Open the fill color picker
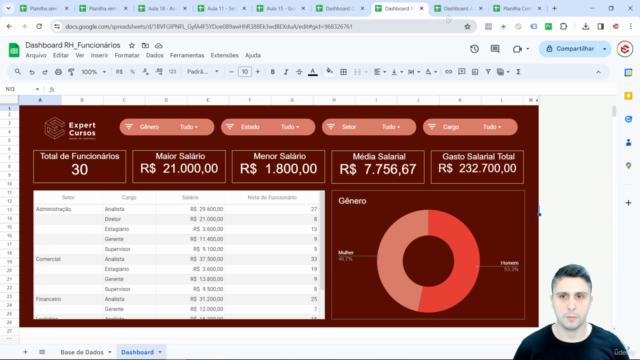Viewport: 640px width, 360px height. (x=329, y=72)
